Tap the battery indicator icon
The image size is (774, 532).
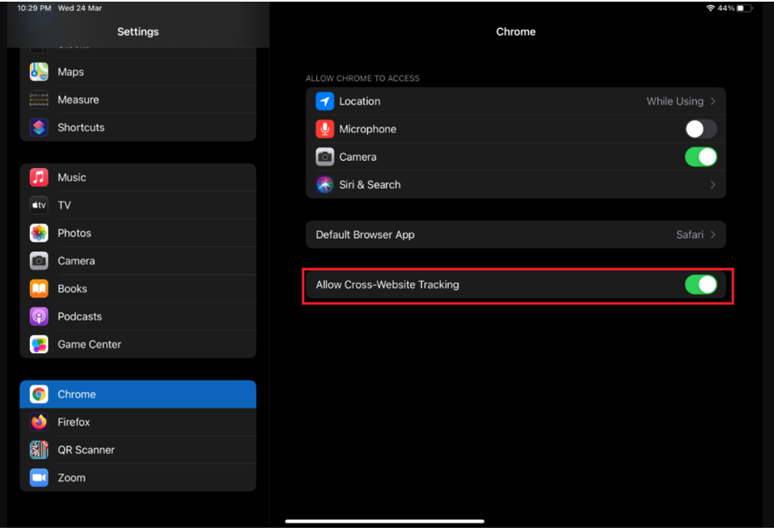tap(744, 8)
